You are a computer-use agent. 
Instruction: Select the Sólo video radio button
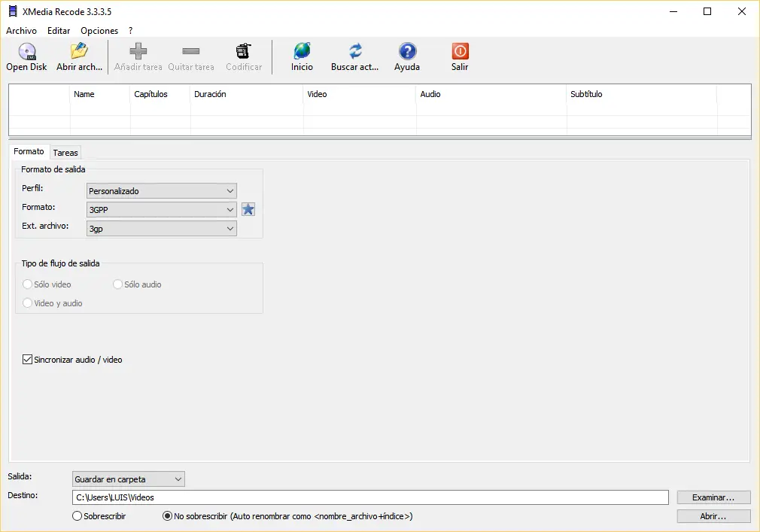(x=28, y=284)
